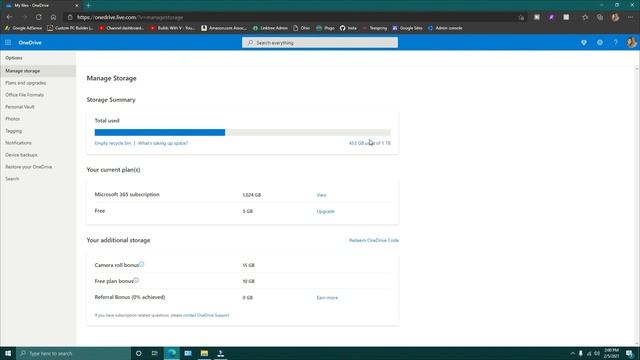Click the Total used storage bar

pos(242,132)
